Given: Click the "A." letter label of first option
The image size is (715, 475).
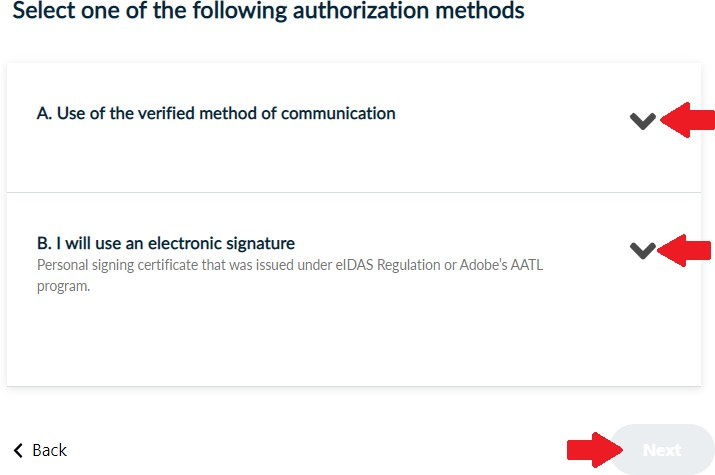Looking at the screenshot, I should coord(44,113).
